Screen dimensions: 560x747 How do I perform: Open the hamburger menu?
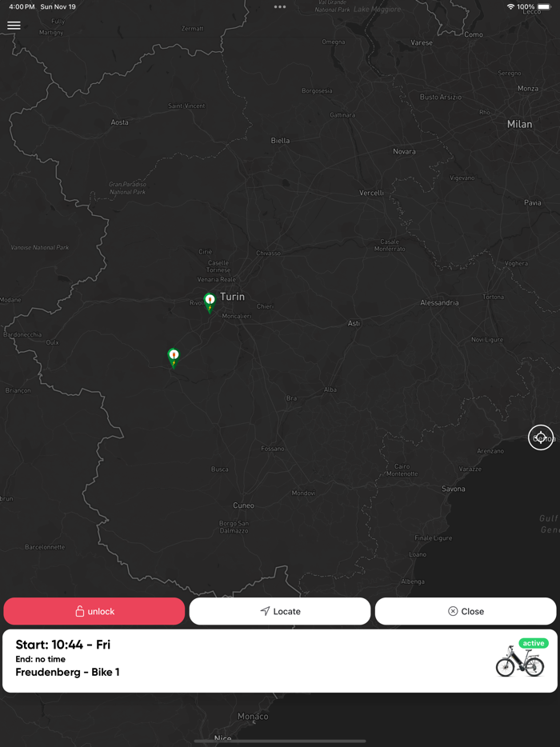tap(14, 26)
